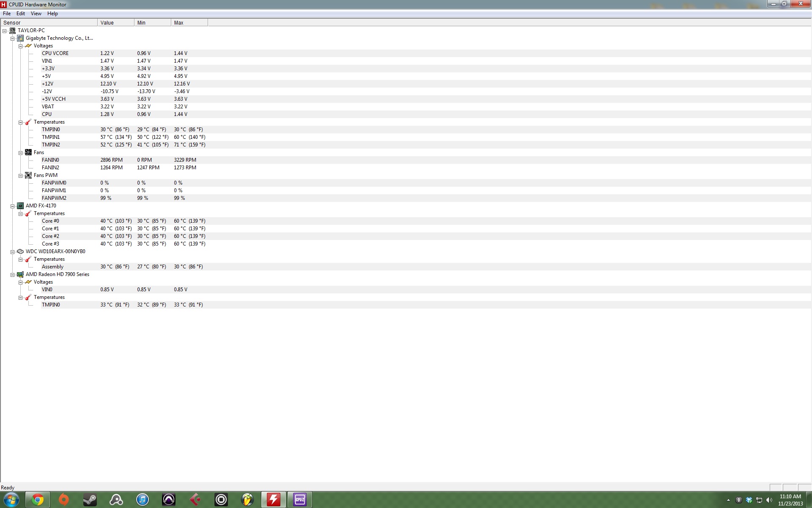Screen dimensions: 812x508
Task: Collapse the TAYLOR-PC root node
Action: [5, 31]
